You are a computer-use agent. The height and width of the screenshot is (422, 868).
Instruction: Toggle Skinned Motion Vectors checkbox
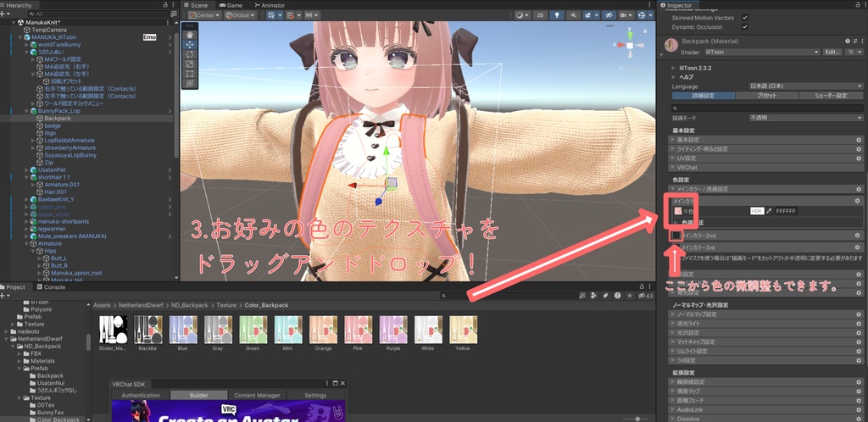(x=744, y=18)
